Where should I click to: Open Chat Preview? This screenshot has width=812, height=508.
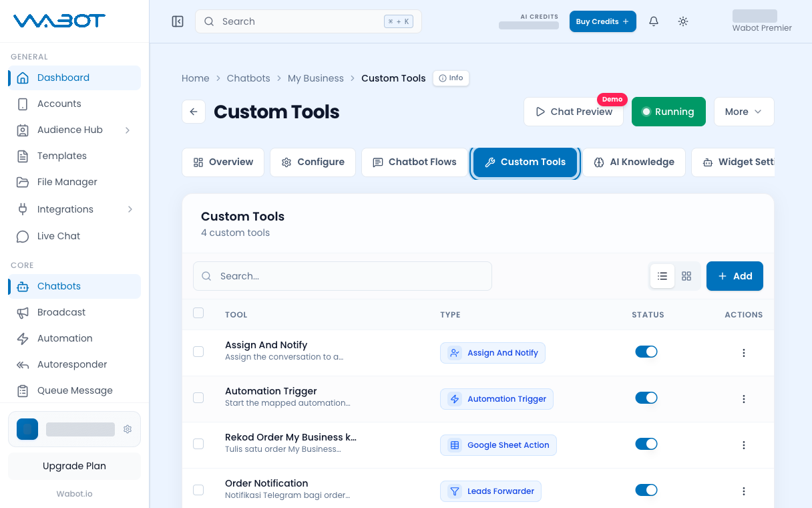click(574, 112)
